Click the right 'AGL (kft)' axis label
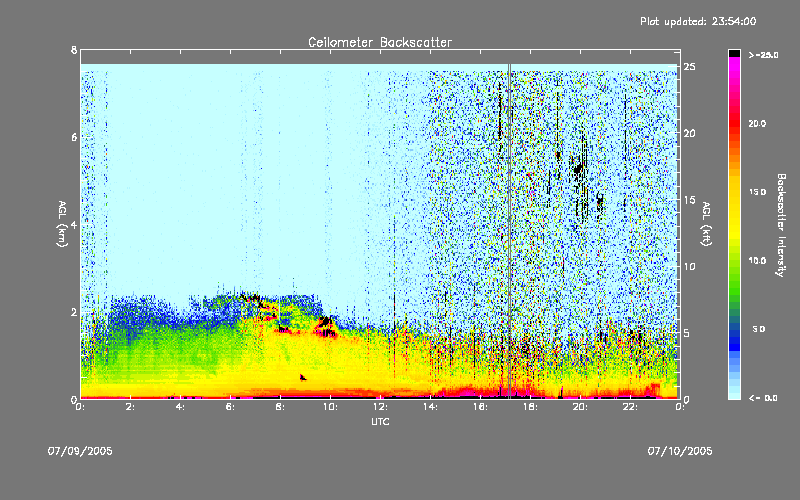Screen dimensions: 800x500 (x=706, y=224)
